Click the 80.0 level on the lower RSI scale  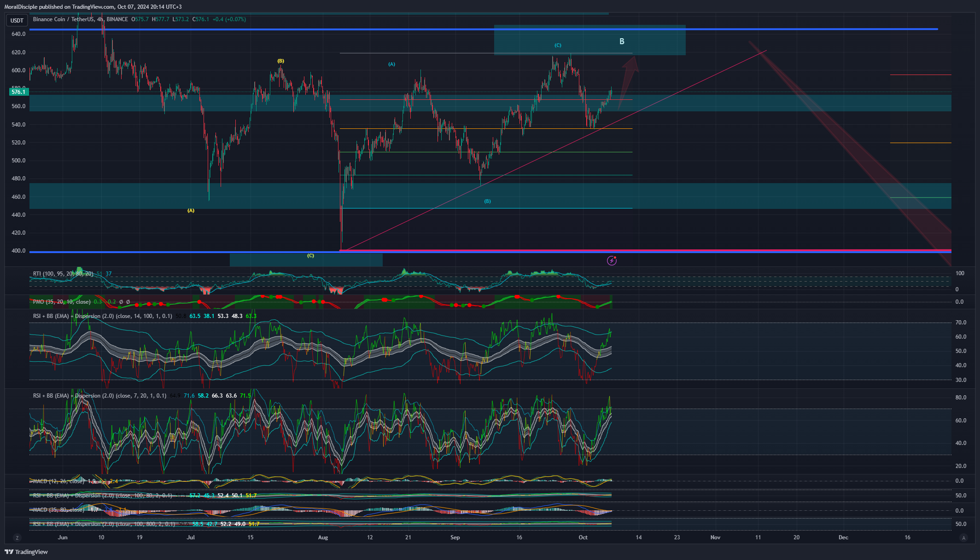[x=961, y=398]
